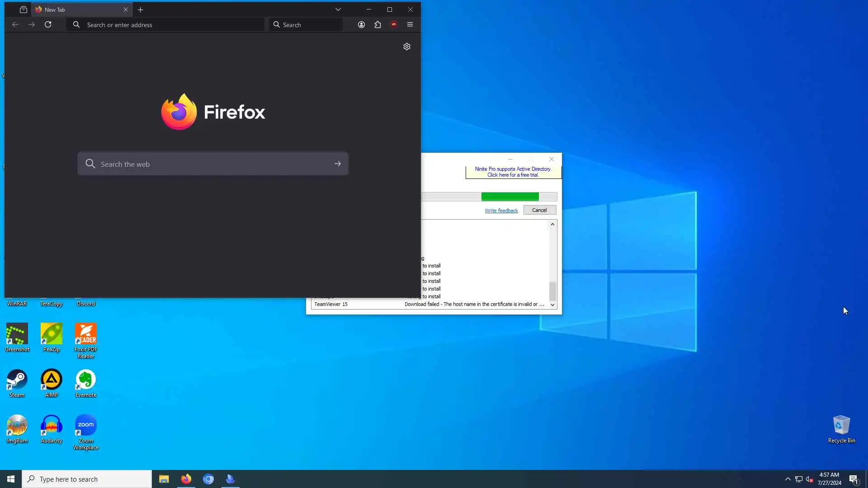Click the Firefox View icon
This screenshot has height=488, width=868.
point(24,9)
